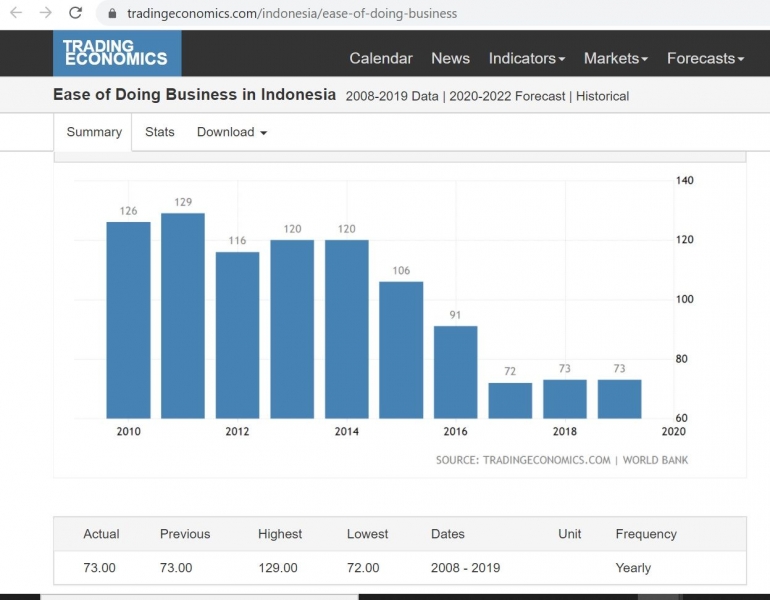Viewport: 770px width, 600px height.
Task: Select the 2012 bar labeled 116
Action: click(237, 335)
